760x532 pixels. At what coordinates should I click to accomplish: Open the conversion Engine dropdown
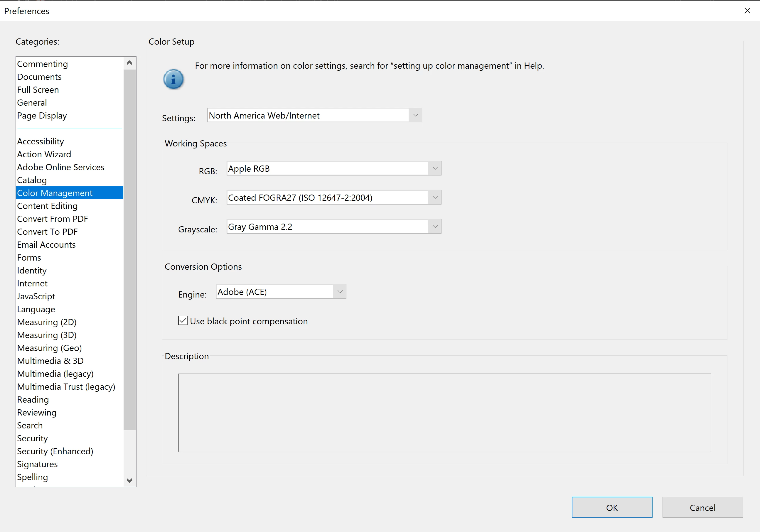(340, 292)
